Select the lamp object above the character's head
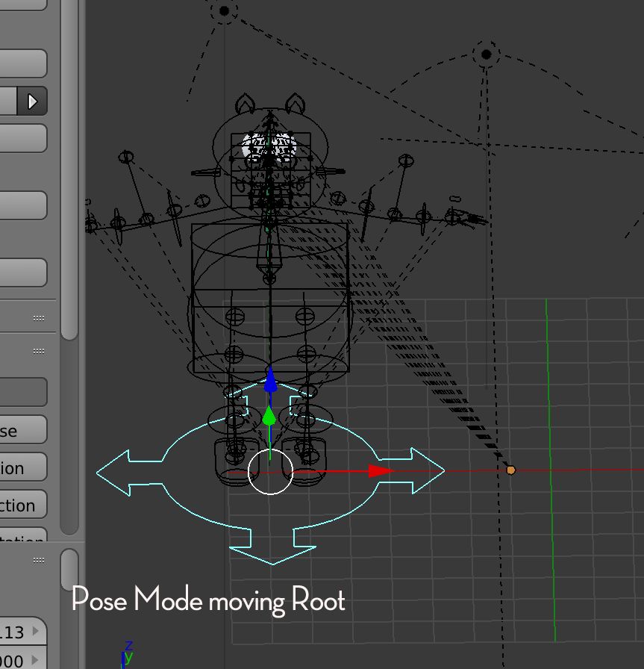Image resolution: width=644 pixels, height=669 pixels. 224,11
